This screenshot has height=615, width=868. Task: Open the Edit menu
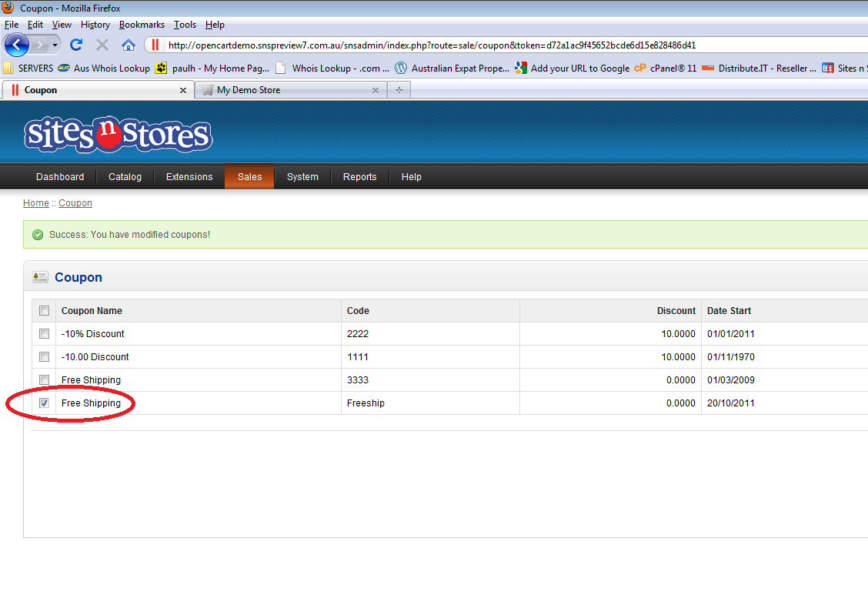tap(35, 25)
